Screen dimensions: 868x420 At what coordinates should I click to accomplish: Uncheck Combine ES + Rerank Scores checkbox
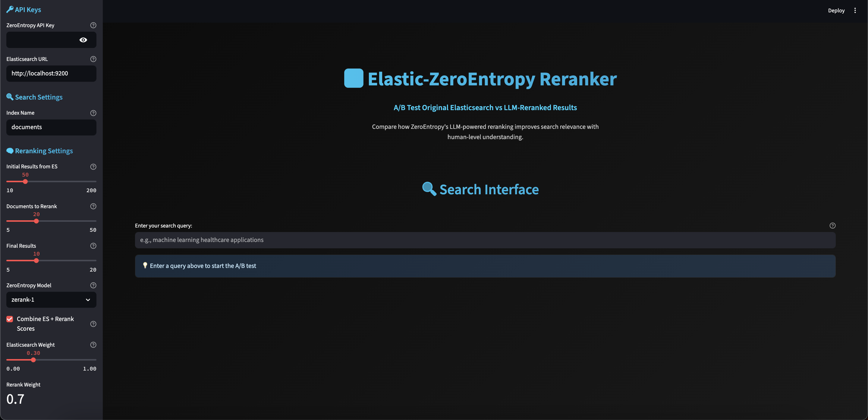[x=10, y=319]
